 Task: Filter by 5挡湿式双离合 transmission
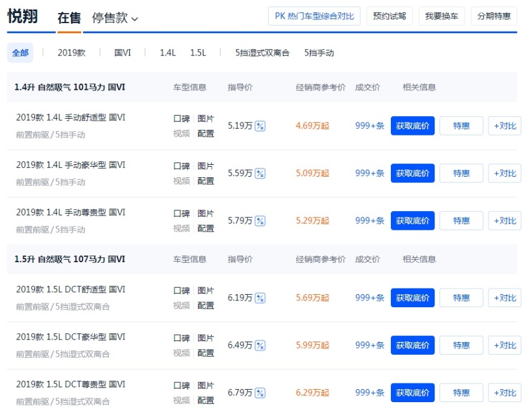coord(262,53)
